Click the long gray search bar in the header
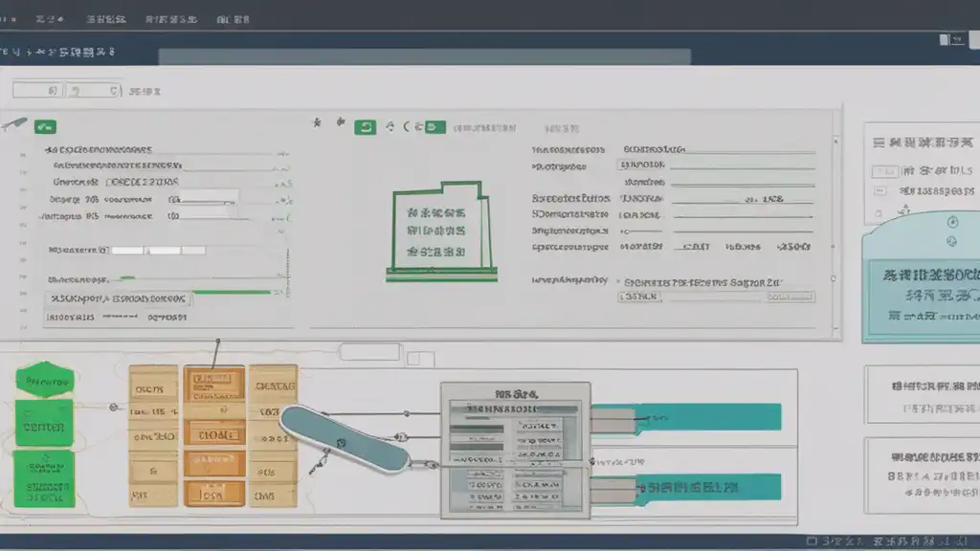 pos(424,56)
